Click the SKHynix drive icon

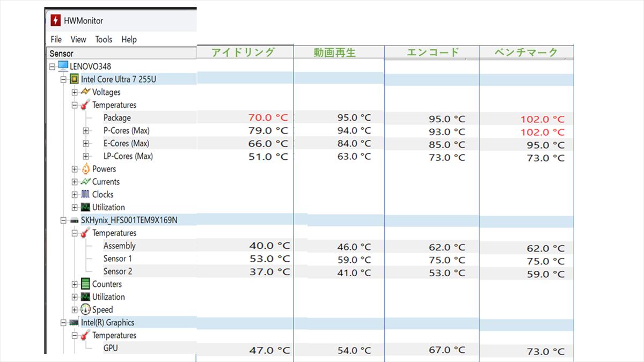click(74, 220)
